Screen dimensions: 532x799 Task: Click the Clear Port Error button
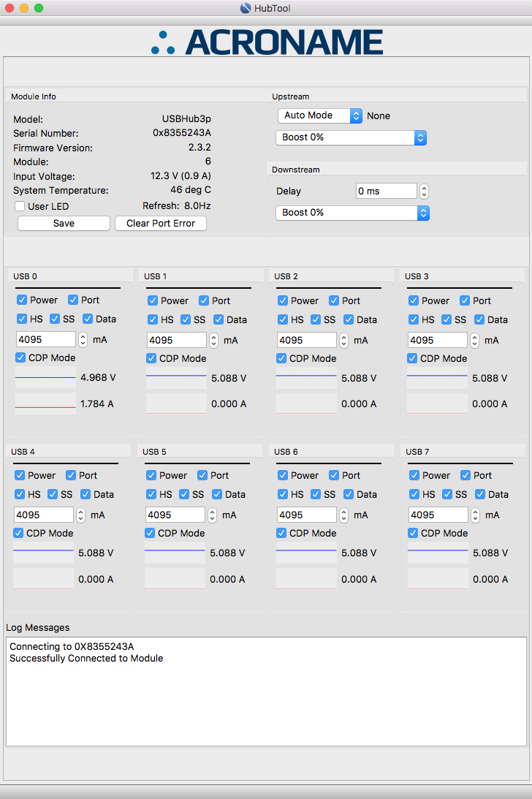coord(161,224)
